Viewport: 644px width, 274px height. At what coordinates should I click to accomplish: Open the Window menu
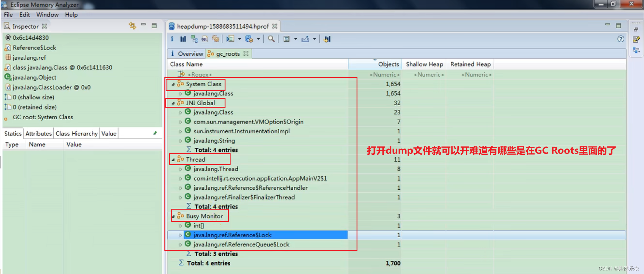click(x=47, y=14)
